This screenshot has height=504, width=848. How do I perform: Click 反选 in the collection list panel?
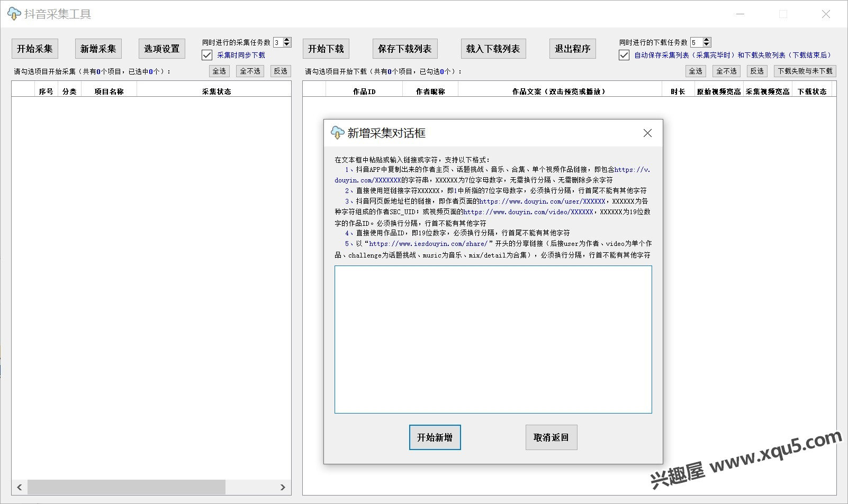tap(281, 71)
